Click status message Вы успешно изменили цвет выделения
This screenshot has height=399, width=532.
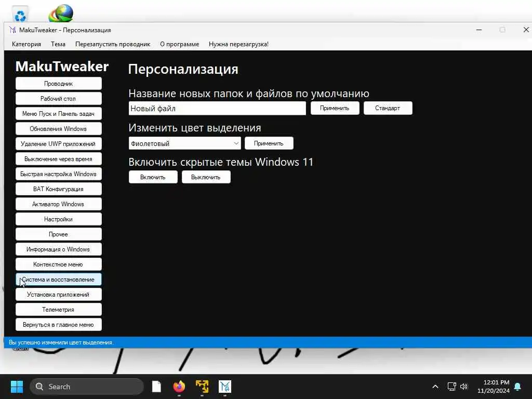point(61,342)
